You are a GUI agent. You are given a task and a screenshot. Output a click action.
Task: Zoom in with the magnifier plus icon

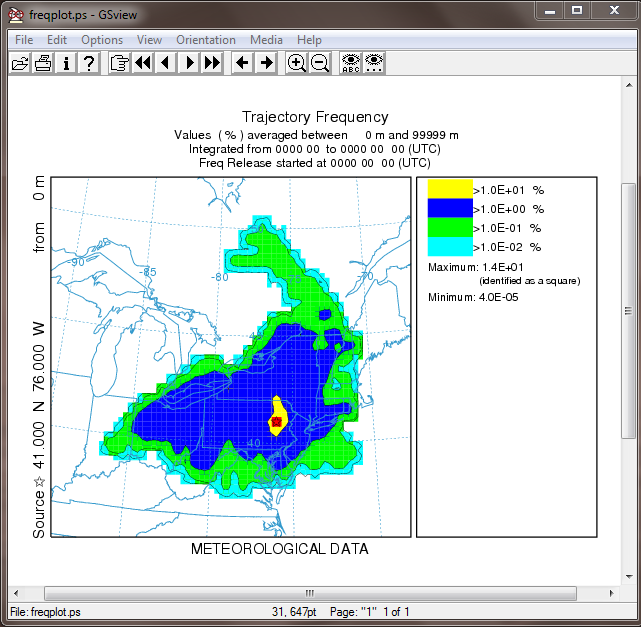click(x=296, y=63)
